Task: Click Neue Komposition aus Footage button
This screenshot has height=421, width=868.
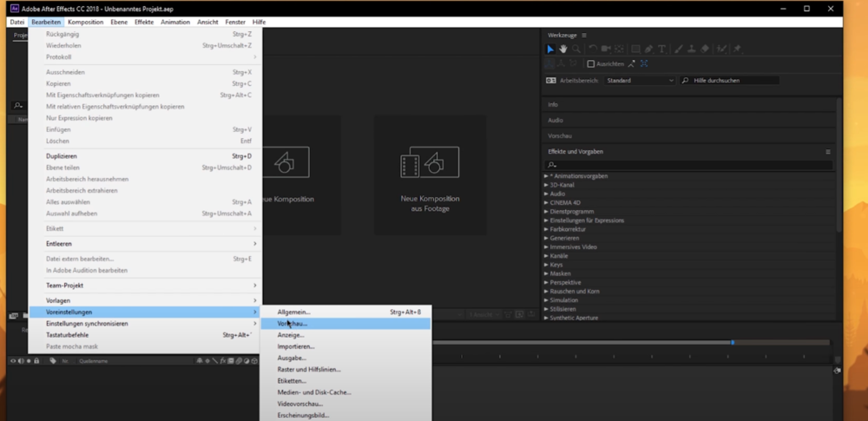Action: point(430,174)
